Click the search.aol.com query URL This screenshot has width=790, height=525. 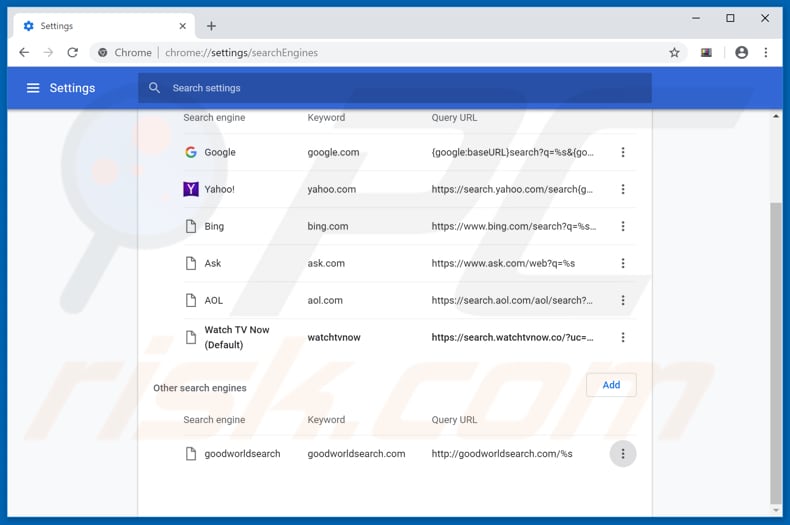[x=512, y=300]
